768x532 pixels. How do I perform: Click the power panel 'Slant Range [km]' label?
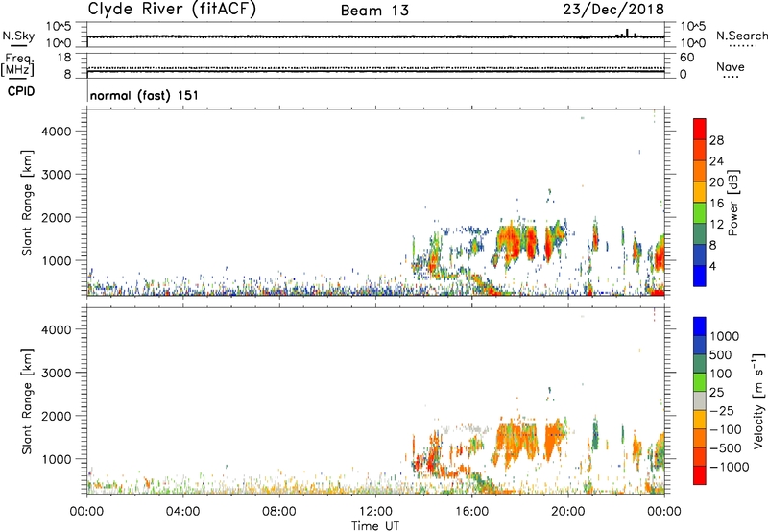pos(27,203)
